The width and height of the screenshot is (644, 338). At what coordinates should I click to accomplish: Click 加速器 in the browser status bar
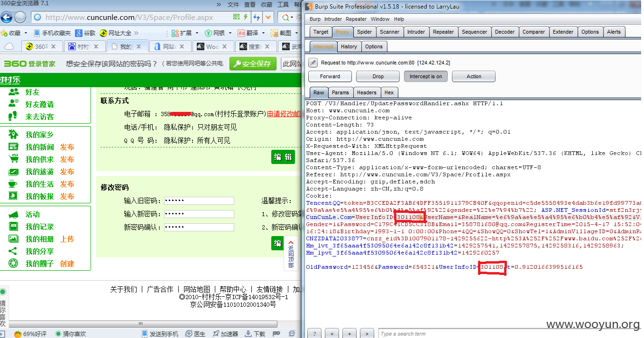click(225, 334)
